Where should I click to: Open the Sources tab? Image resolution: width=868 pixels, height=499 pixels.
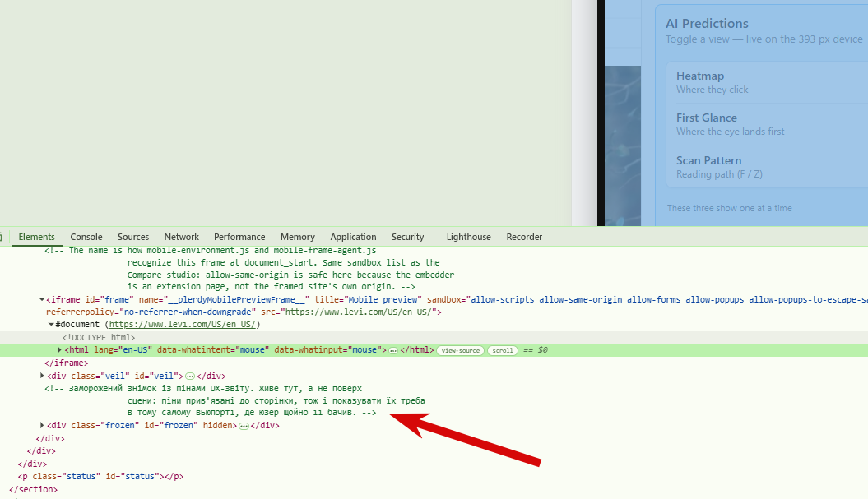(132, 237)
